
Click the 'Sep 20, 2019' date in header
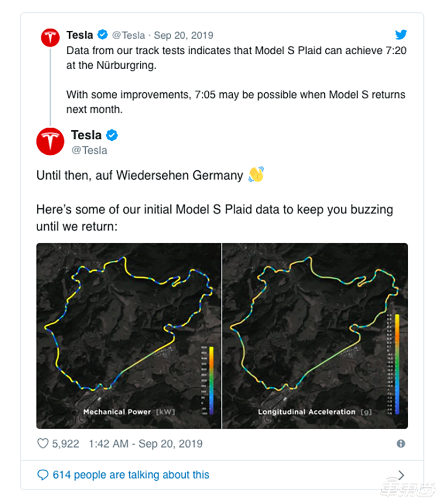click(183, 35)
